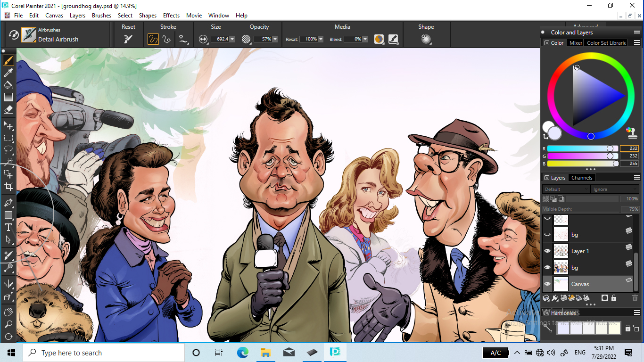Activate the Crop tool
This screenshot has height=362, width=644.
click(x=8, y=187)
